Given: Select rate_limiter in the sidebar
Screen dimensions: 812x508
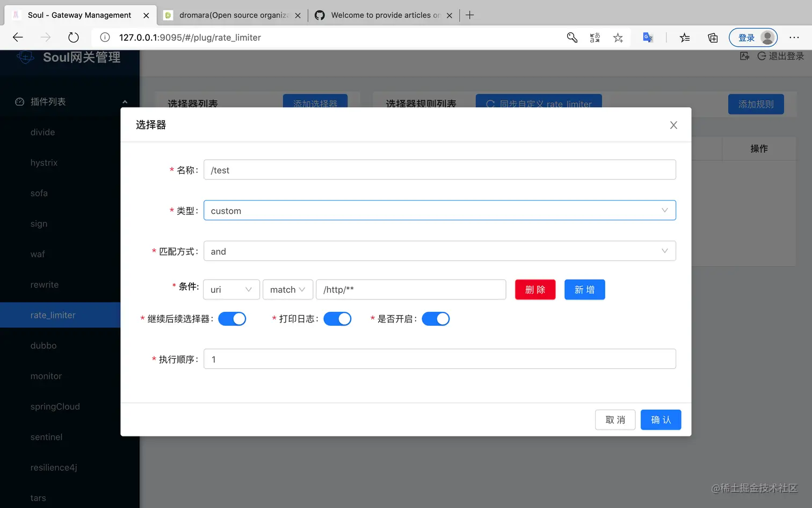Looking at the screenshot, I should tap(53, 315).
